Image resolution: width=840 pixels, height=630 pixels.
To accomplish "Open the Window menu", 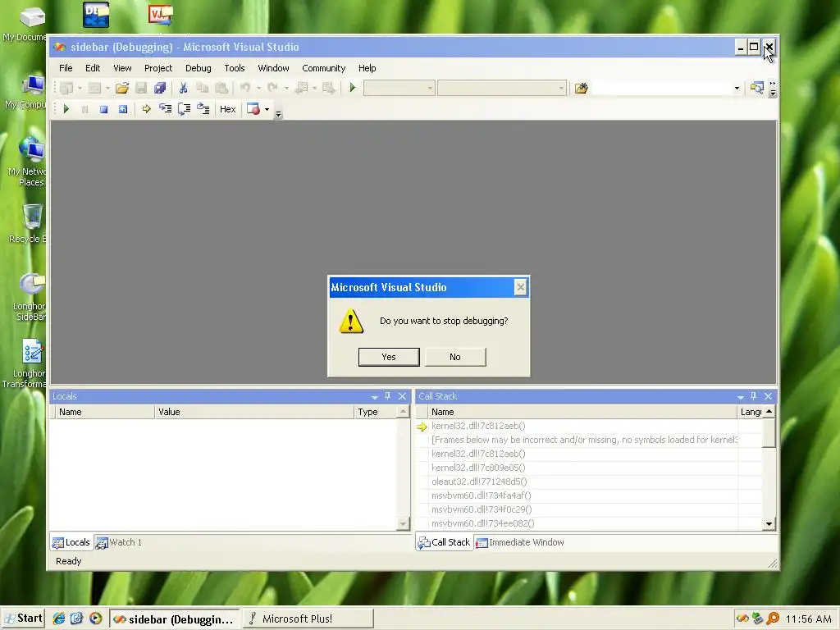I will [273, 68].
